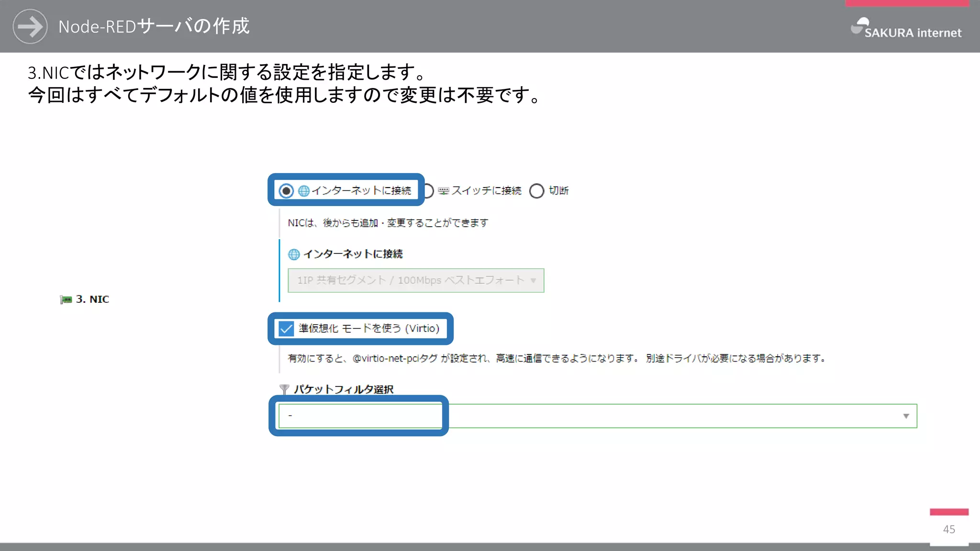
Task: Open the 1IP 共有セグメント / 100Mbps ベストエフォート dropdown
Action: pos(416,280)
